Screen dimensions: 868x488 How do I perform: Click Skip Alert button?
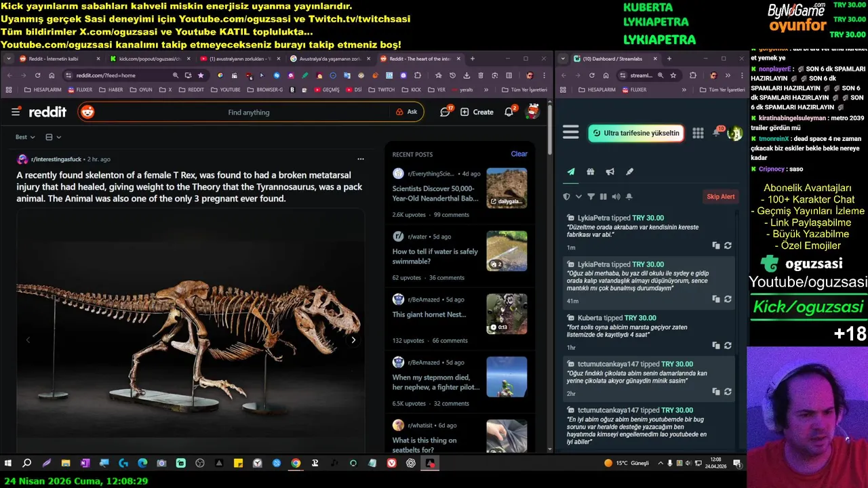click(x=721, y=197)
